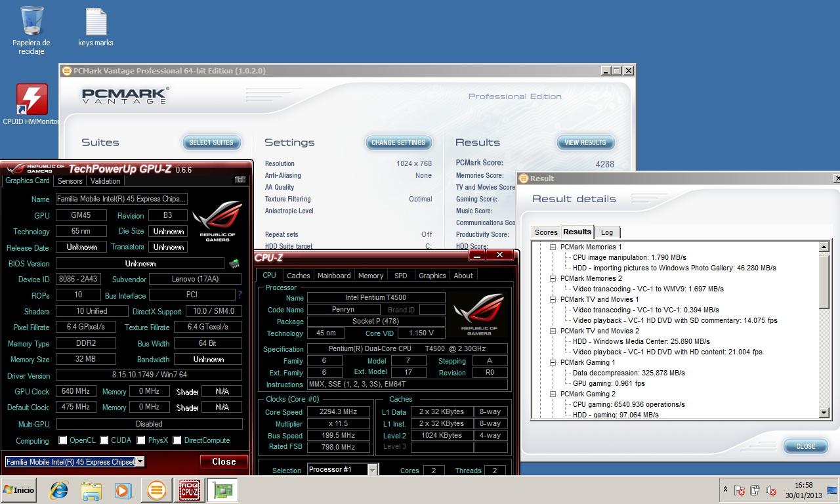Click the results list scrollbar down arrow

point(824,413)
